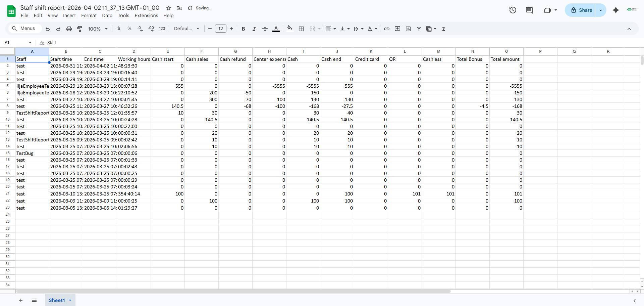This screenshot has height=306, width=644.
Task: Create a filter with funnel icon
Action: (419, 29)
